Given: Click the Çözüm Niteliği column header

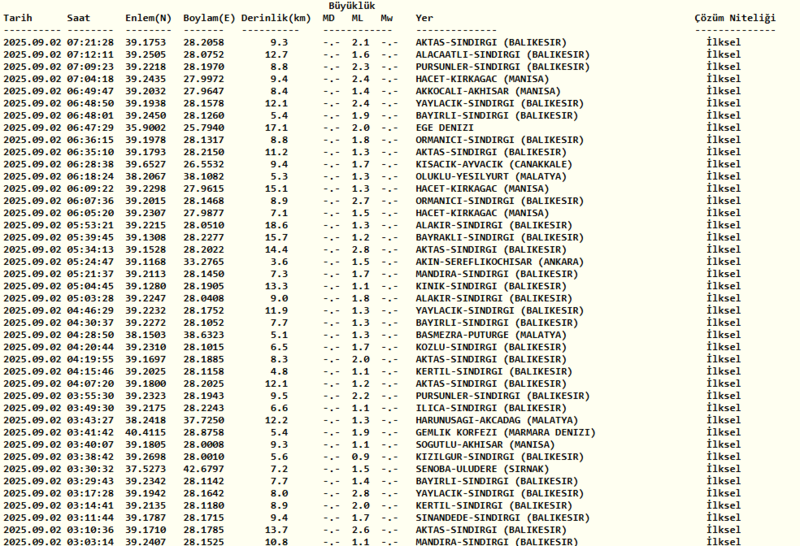Looking at the screenshot, I should pyautogui.click(x=735, y=18).
